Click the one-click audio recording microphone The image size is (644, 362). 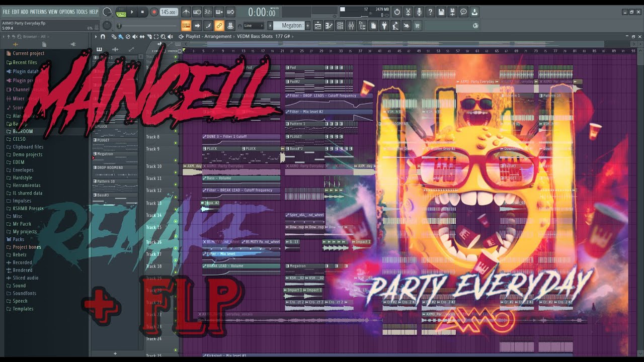point(419,12)
